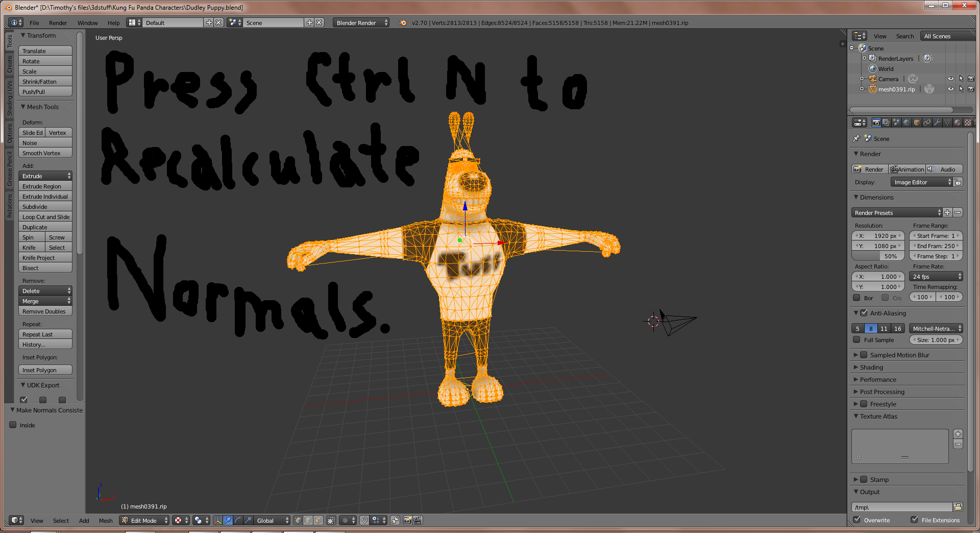Click the 50% resolution percentage slider
This screenshot has width=980, height=533.
pyautogui.click(x=878, y=256)
